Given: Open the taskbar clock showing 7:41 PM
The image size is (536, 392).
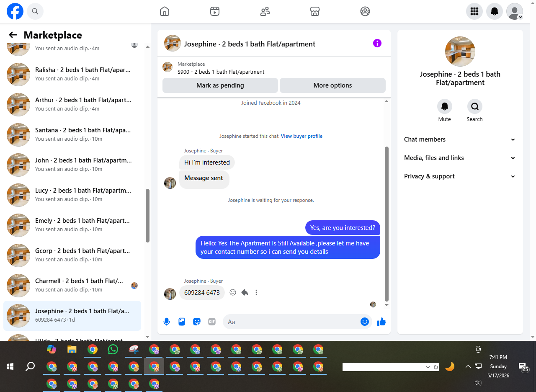Looking at the screenshot, I should 498,366.
